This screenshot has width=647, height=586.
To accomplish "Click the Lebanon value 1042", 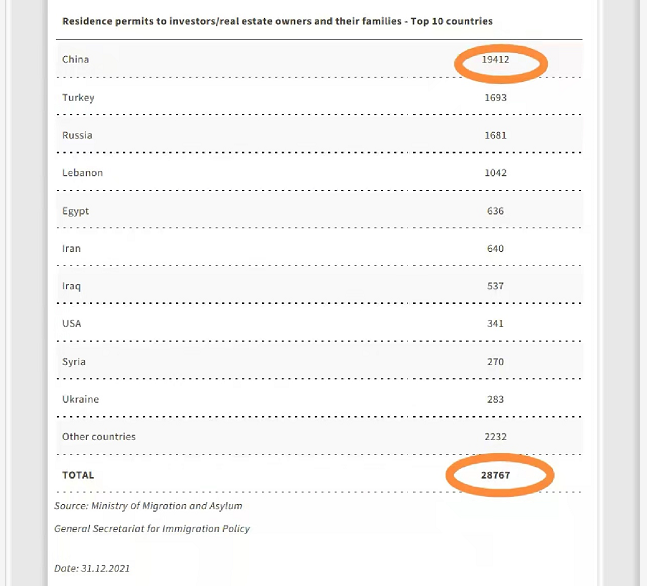I will (496, 173).
